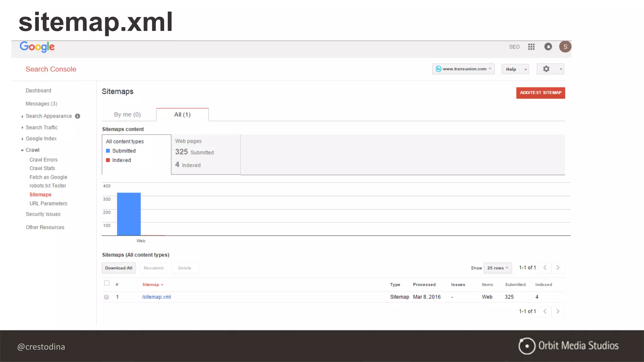Select the All content types panel
This screenshot has height=362, width=644.
pos(136,155)
